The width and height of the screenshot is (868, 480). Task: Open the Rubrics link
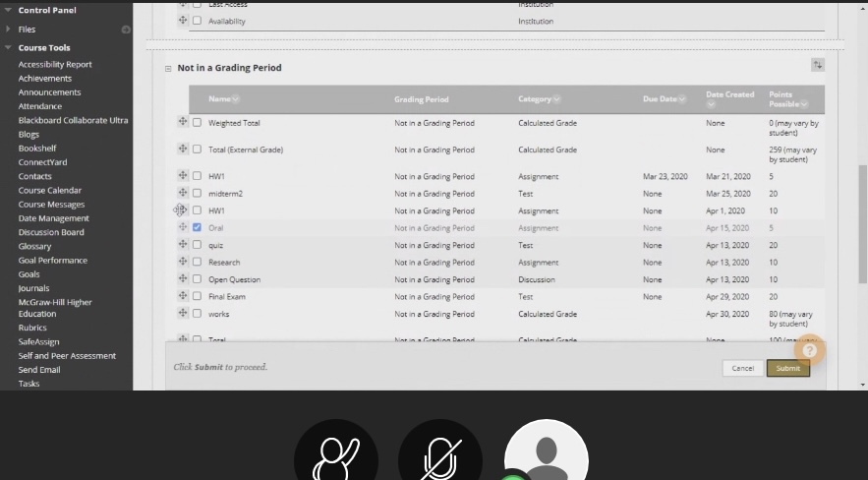point(32,328)
